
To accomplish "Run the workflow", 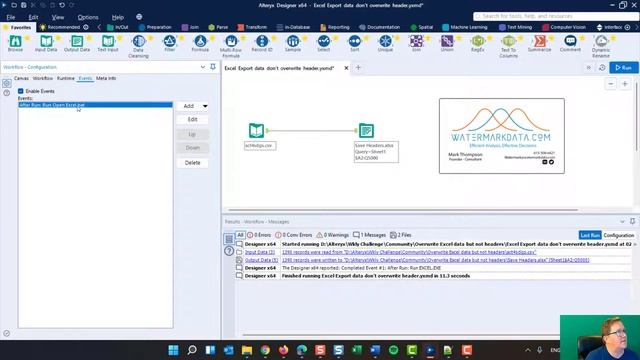I will tap(624, 68).
